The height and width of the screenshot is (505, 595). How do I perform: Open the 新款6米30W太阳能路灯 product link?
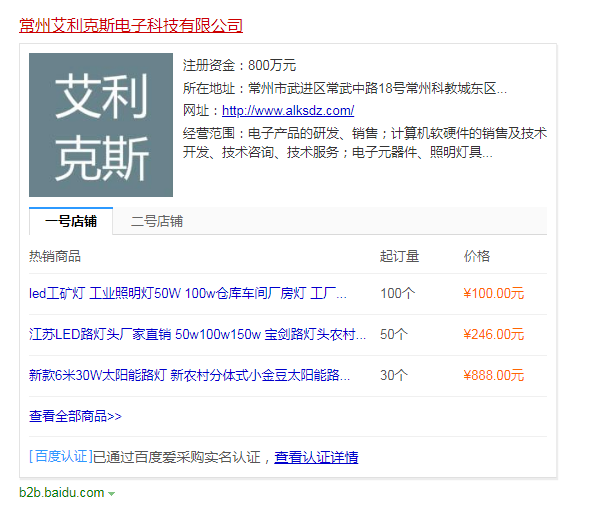click(x=189, y=375)
